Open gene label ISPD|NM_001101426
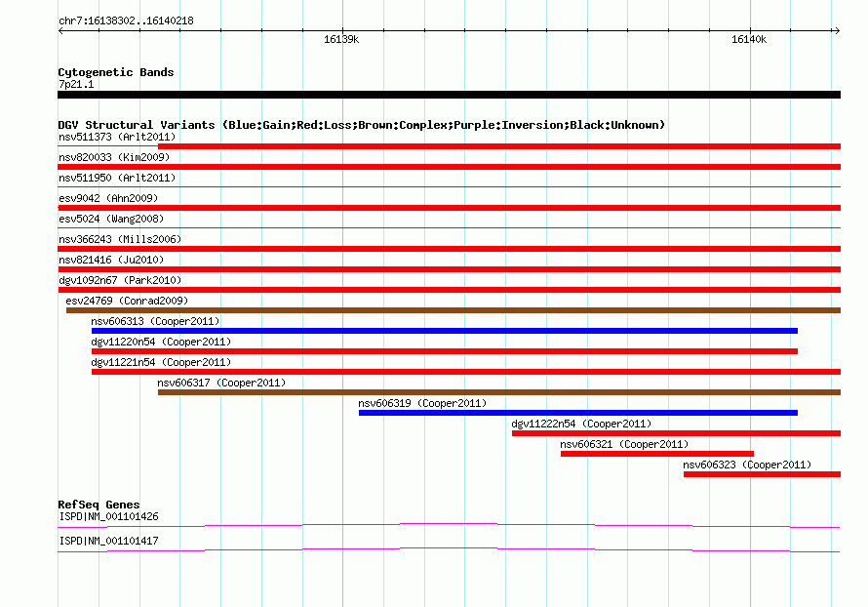Viewport: 868px width, 607px height. tap(108, 516)
